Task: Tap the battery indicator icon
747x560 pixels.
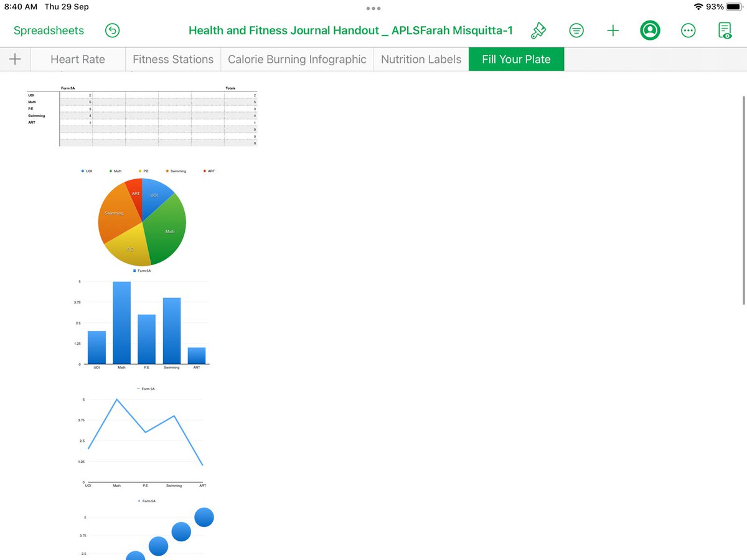Action: 735,7
